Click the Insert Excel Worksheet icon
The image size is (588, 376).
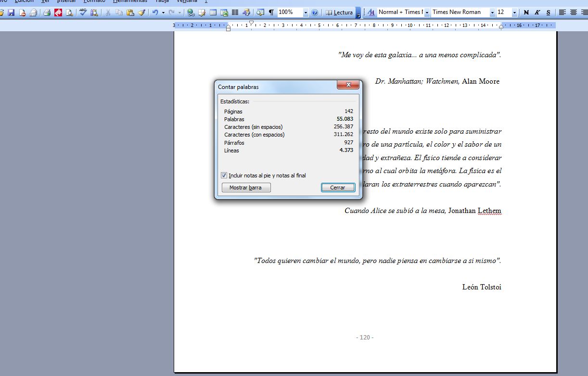pyautogui.click(x=224, y=13)
